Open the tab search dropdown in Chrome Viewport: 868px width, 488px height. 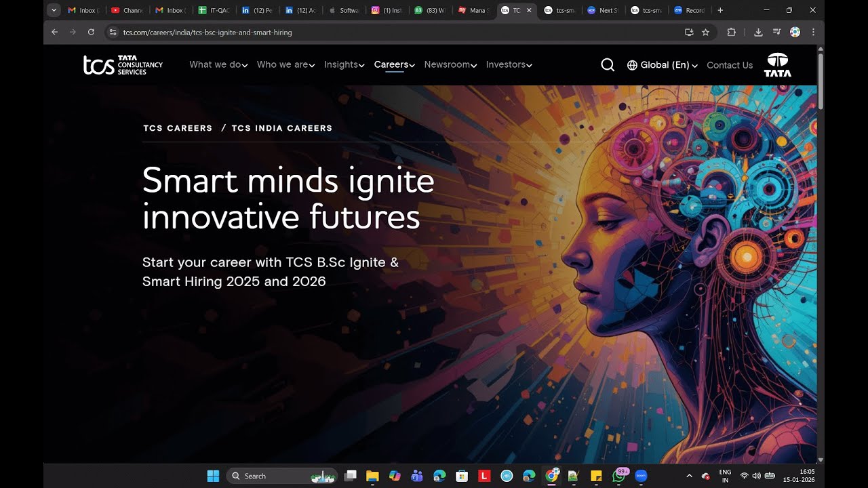(54, 10)
